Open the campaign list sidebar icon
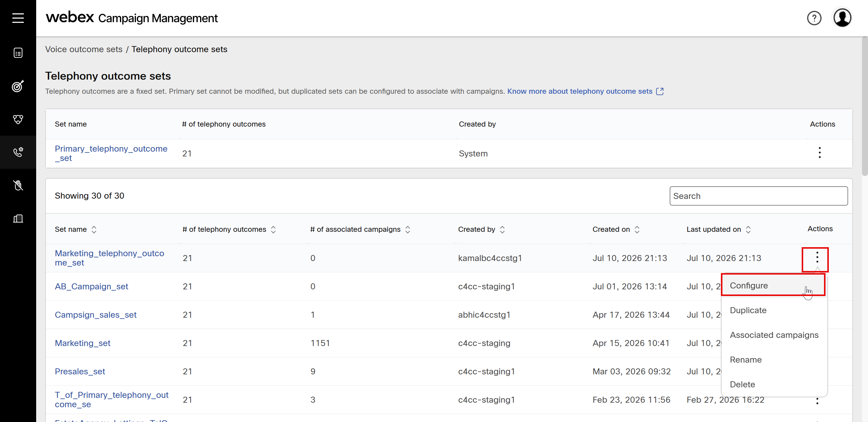 (18, 53)
